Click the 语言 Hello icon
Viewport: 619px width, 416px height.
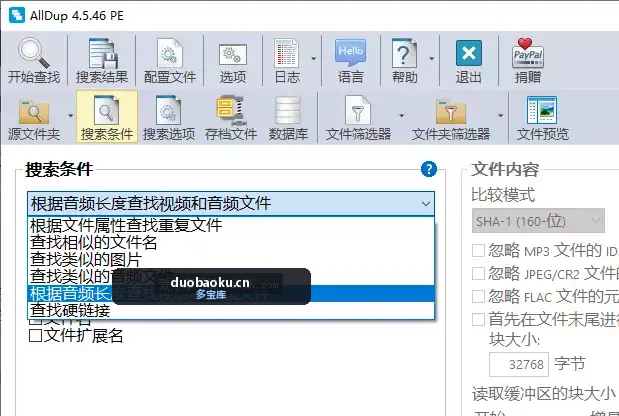tap(350, 53)
